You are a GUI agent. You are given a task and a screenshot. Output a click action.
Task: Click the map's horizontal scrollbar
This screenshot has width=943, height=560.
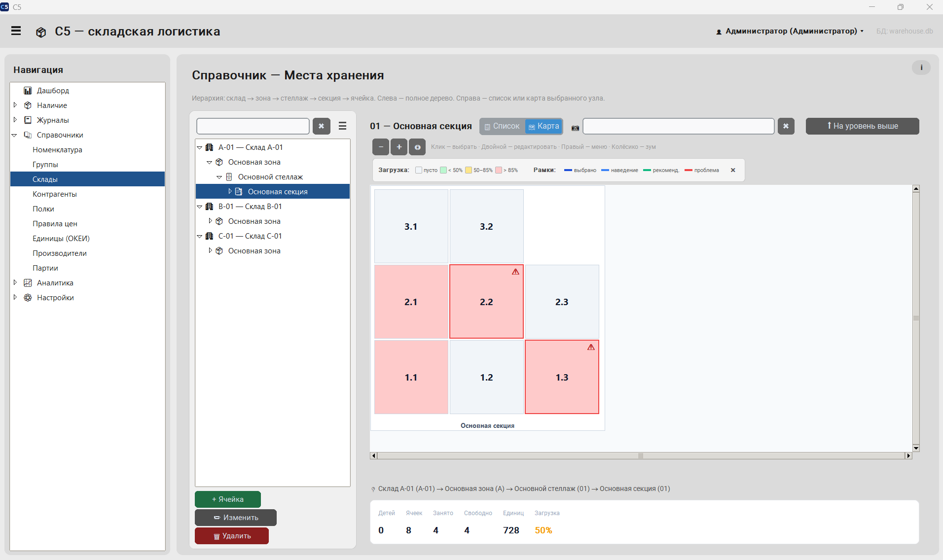point(641,455)
